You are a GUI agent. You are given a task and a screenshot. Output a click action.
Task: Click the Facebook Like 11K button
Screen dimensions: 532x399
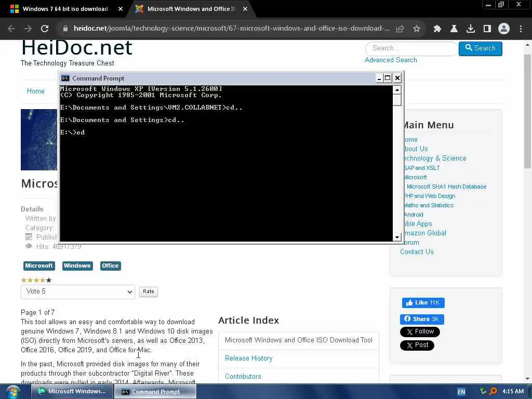[423, 303]
